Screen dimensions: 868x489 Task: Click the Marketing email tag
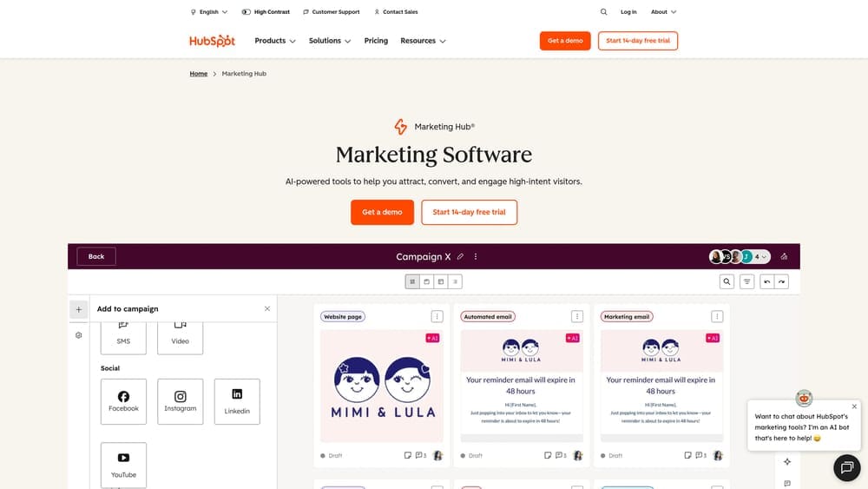pyautogui.click(x=627, y=317)
